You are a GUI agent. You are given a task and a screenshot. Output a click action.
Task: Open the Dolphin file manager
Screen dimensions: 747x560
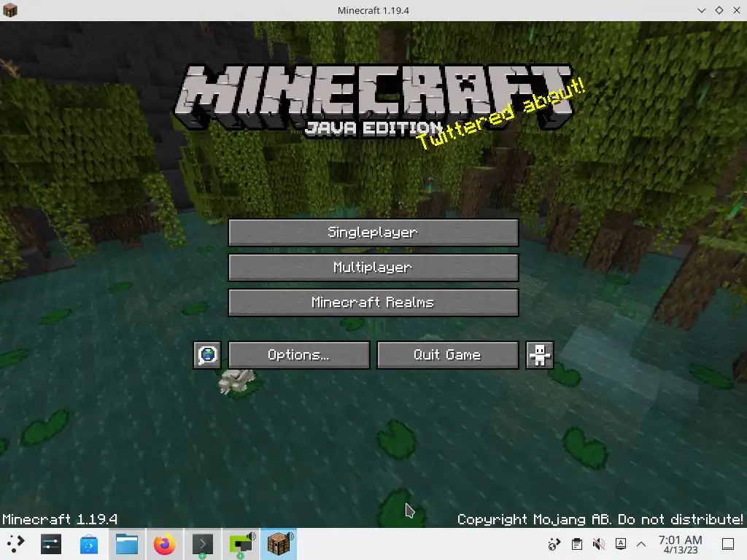127,544
